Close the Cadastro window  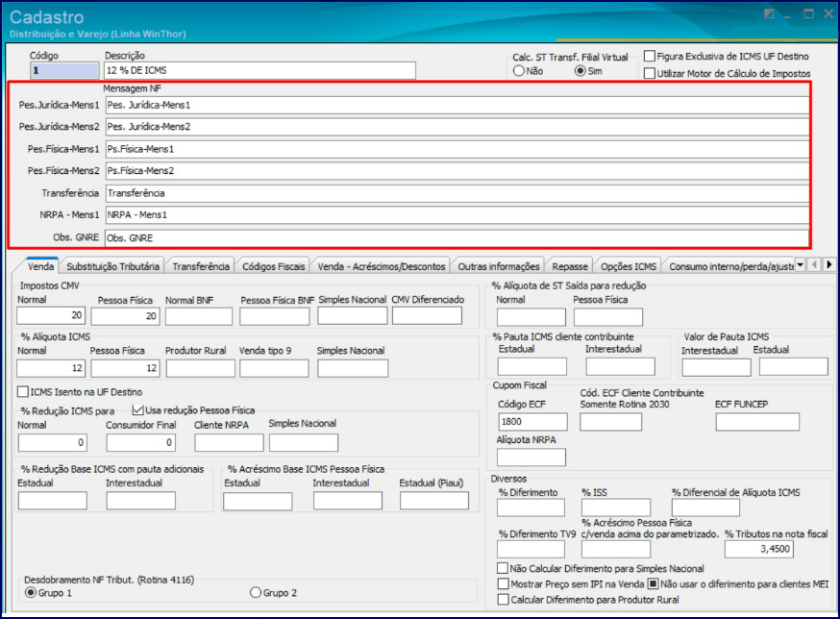[828, 14]
